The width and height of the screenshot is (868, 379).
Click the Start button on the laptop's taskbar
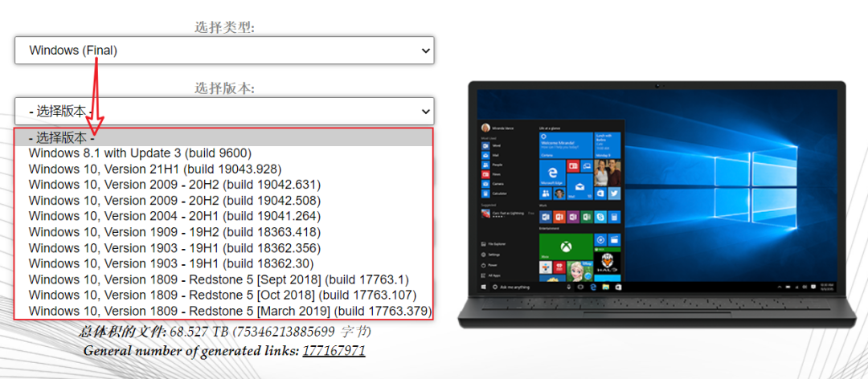click(x=482, y=287)
